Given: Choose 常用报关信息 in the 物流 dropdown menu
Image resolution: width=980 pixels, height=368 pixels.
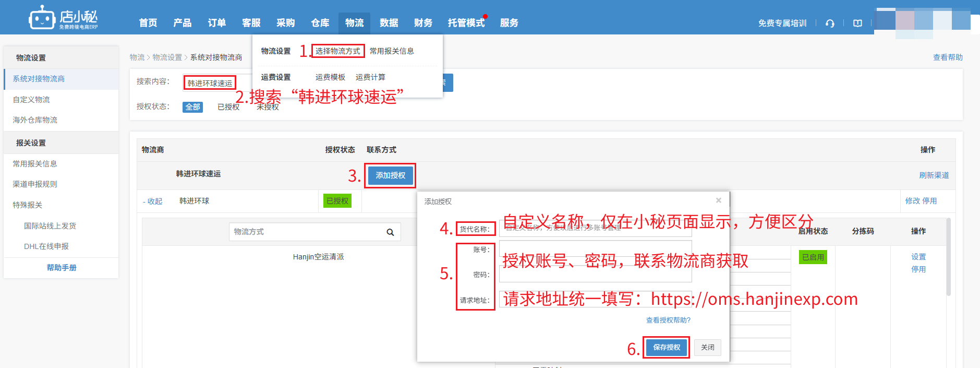Looking at the screenshot, I should [x=392, y=51].
